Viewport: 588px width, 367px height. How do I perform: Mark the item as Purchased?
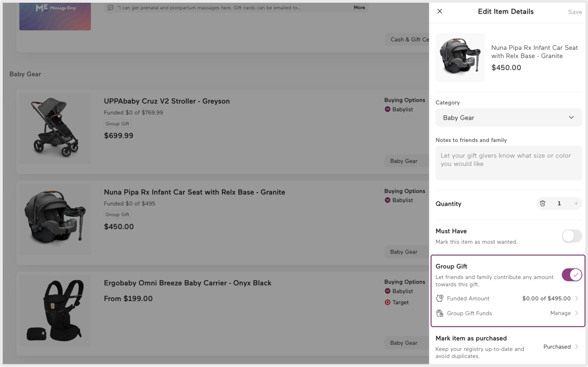[557, 347]
